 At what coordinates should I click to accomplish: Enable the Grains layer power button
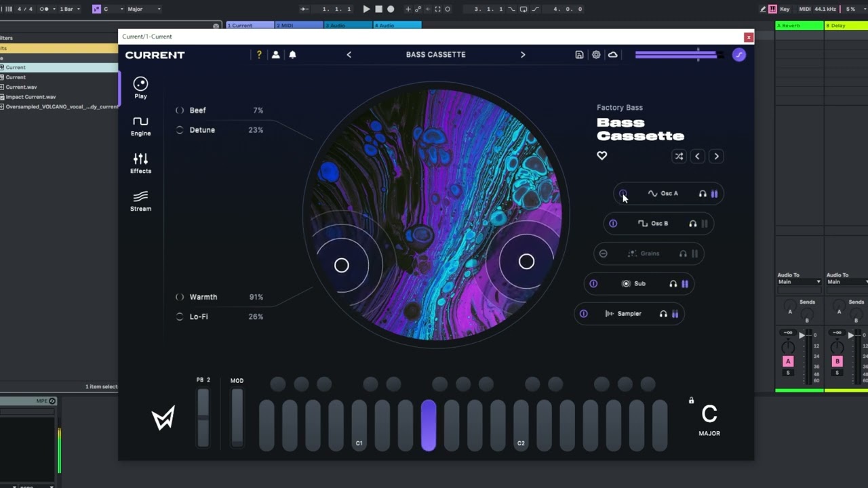(x=603, y=253)
